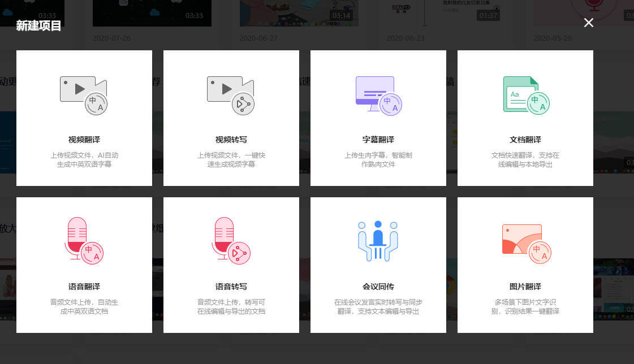Select the 语音翻译 title text
This screenshot has width=634, height=364.
click(x=84, y=287)
